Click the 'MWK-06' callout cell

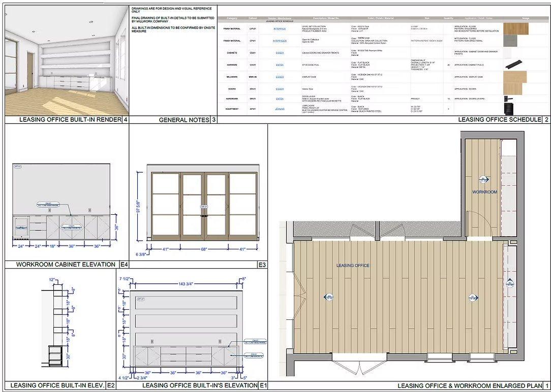click(252, 77)
